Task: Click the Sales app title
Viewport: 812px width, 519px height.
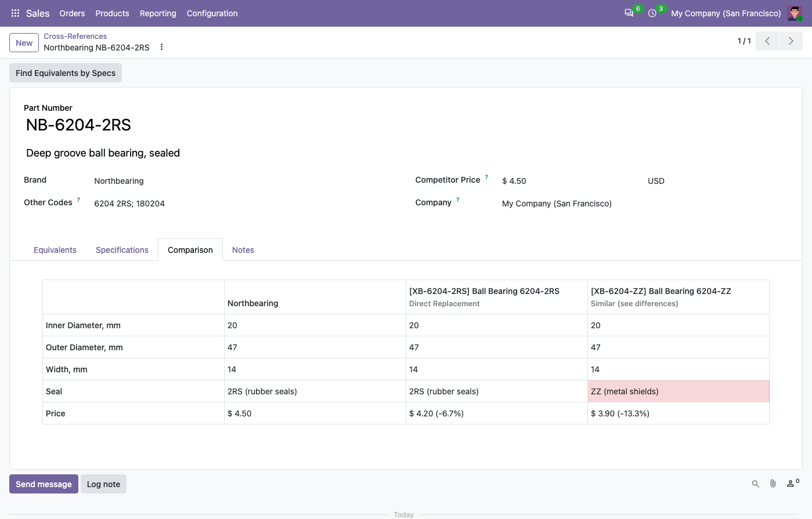Action: 38,13
